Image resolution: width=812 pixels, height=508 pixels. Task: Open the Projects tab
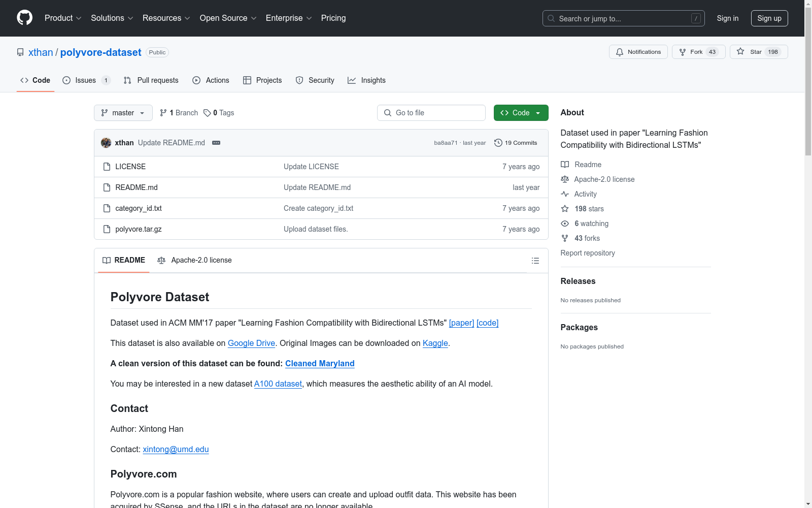(262, 80)
